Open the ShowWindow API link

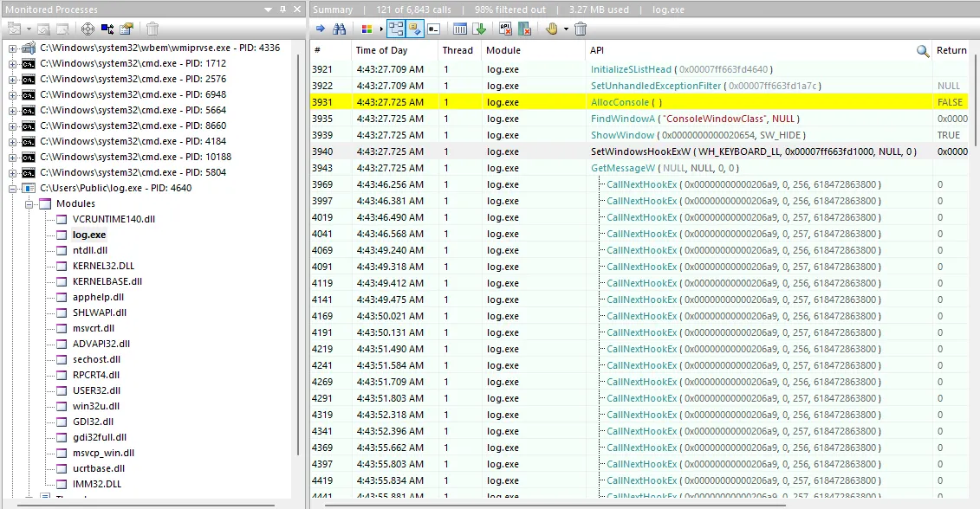[622, 135]
